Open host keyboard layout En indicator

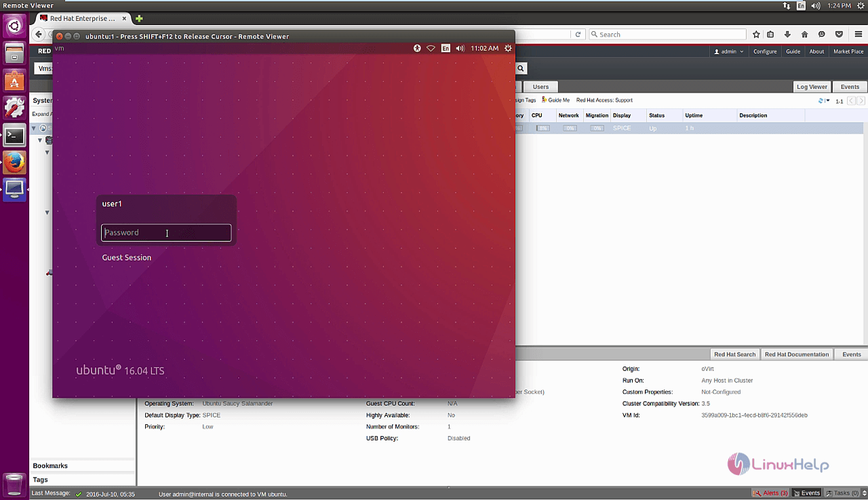pos(801,5)
